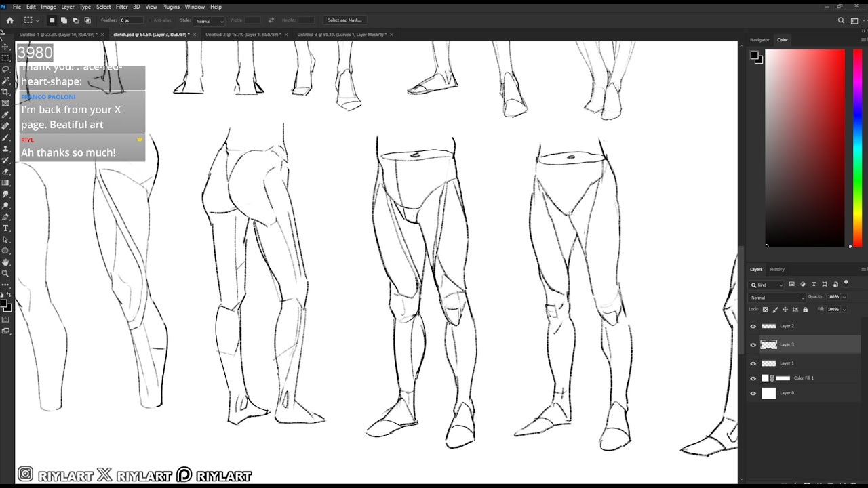Switch to Untitled-2 document tab
Image resolution: width=868 pixels, height=488 pixels.
[x=243, y=34]
